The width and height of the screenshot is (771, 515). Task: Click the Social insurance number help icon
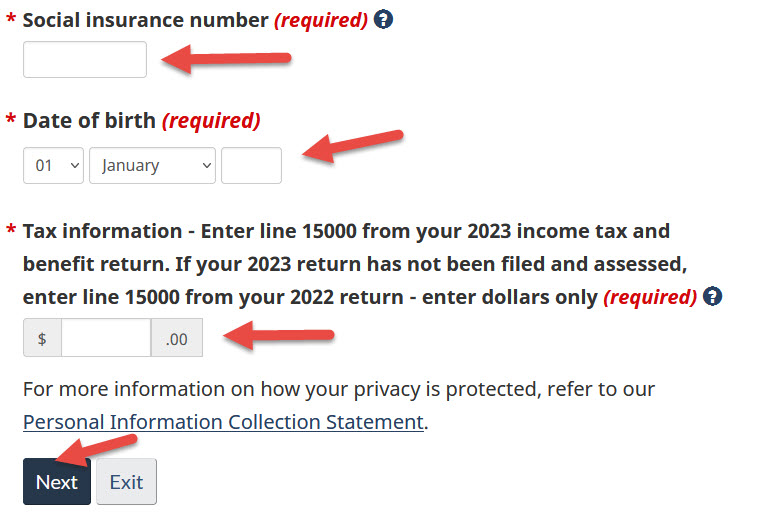pyautogui.click(x=383, y=19)
